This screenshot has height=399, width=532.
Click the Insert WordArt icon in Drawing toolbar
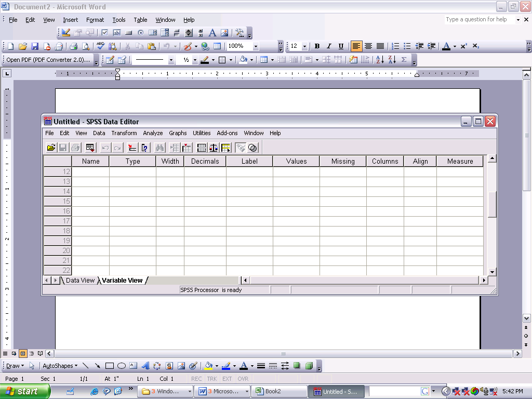pos(145,366)
